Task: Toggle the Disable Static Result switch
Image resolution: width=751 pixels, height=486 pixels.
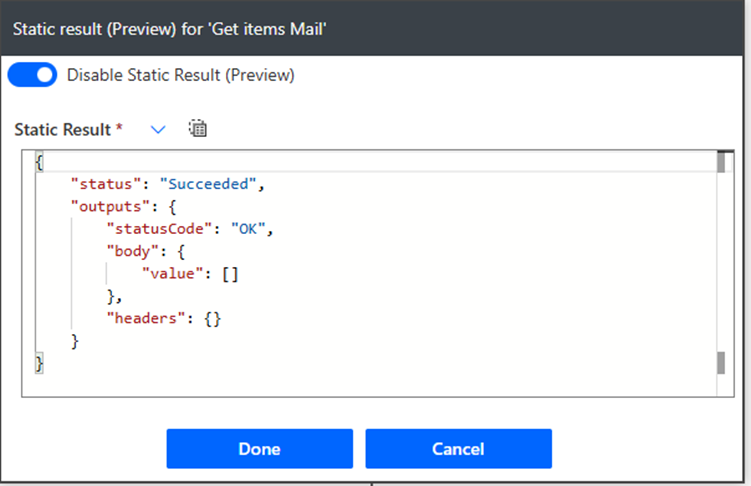Action: point(32,75)
